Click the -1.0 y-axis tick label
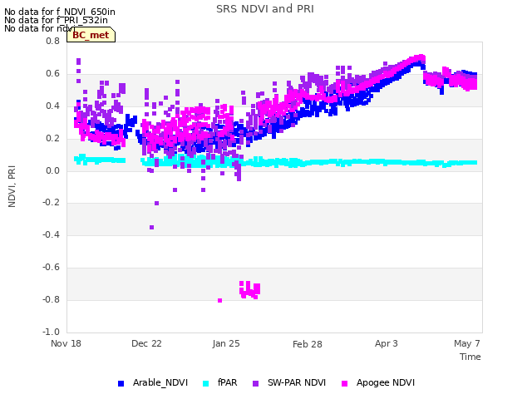The image size is (532, 399). [51, 332]
